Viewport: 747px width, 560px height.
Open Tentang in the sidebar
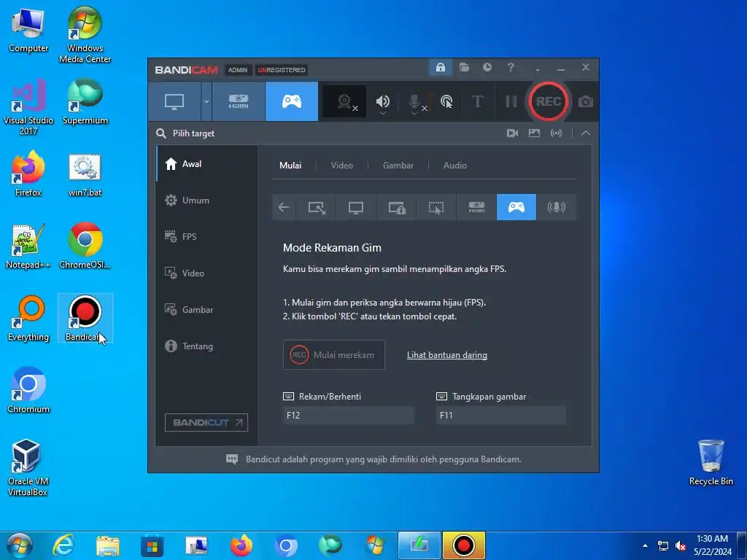coord(206,346)
